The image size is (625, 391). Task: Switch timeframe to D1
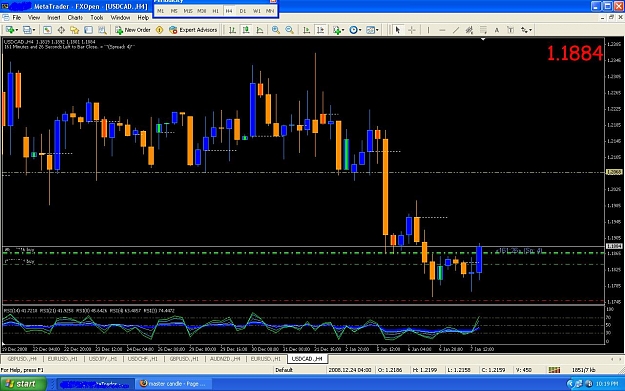coord(243,11)
